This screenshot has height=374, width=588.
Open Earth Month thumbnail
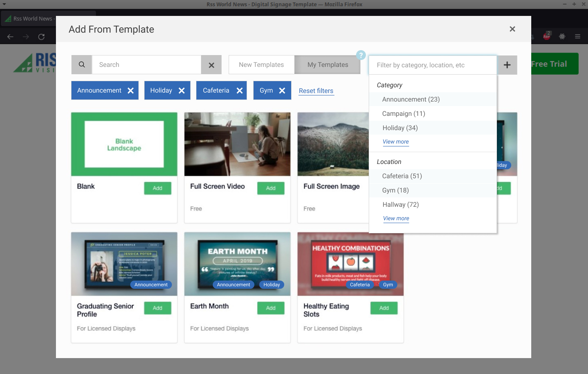tap(237, 264)
